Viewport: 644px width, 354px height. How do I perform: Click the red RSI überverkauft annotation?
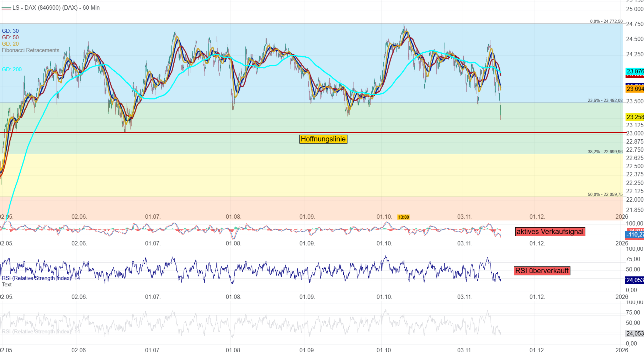click(542, 271)
